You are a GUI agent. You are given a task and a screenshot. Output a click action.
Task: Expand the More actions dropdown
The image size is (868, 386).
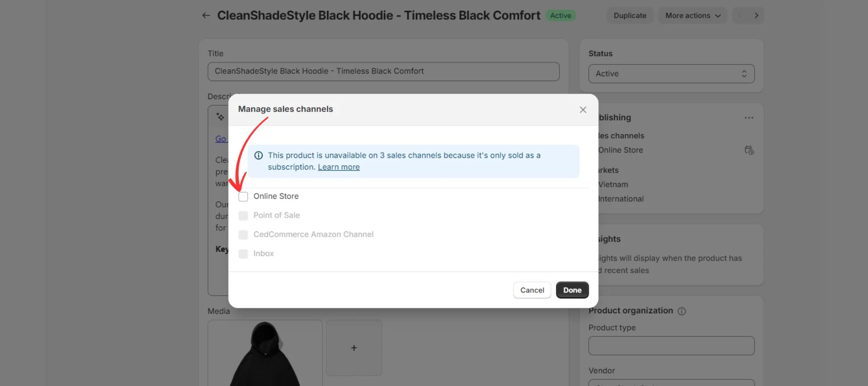coord(693,15)
